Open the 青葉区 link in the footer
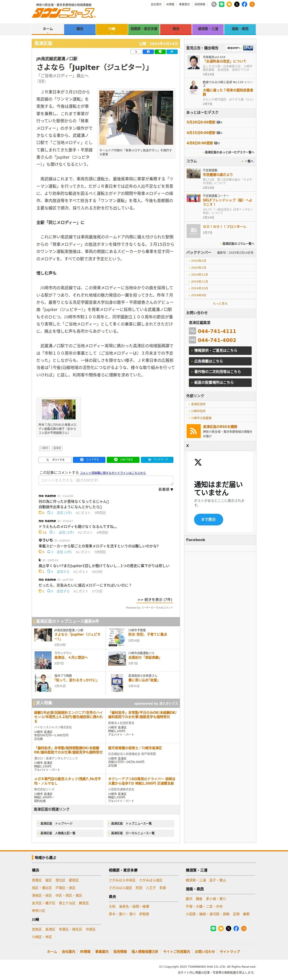Image resolution: width=288 pixels, height=980 pixels. [37, 880]
